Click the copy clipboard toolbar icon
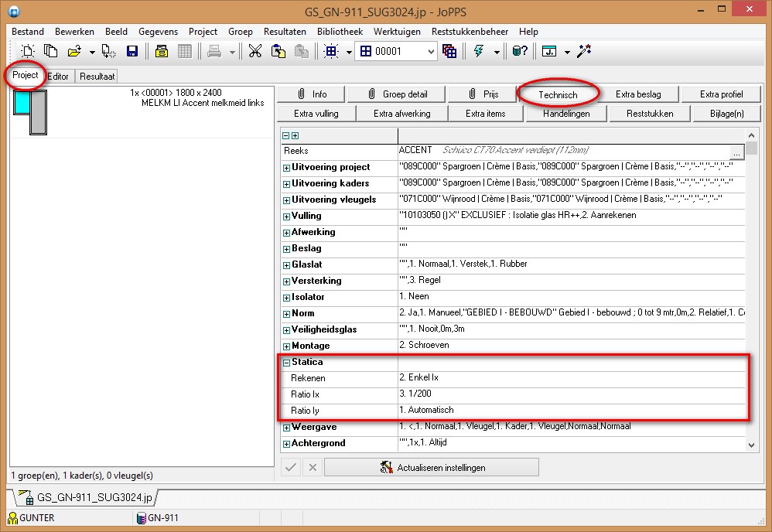Screen dimensions: 772x532 (x=278, y=51)
